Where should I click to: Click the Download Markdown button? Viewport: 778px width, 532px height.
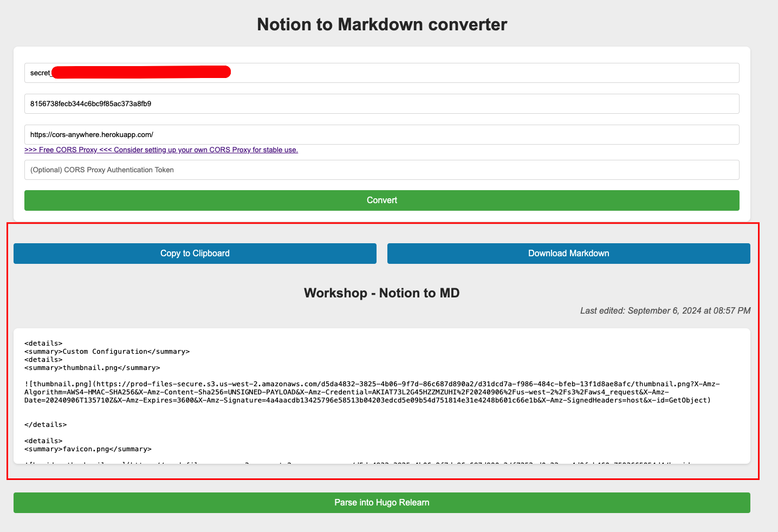(x=568, y=254)
